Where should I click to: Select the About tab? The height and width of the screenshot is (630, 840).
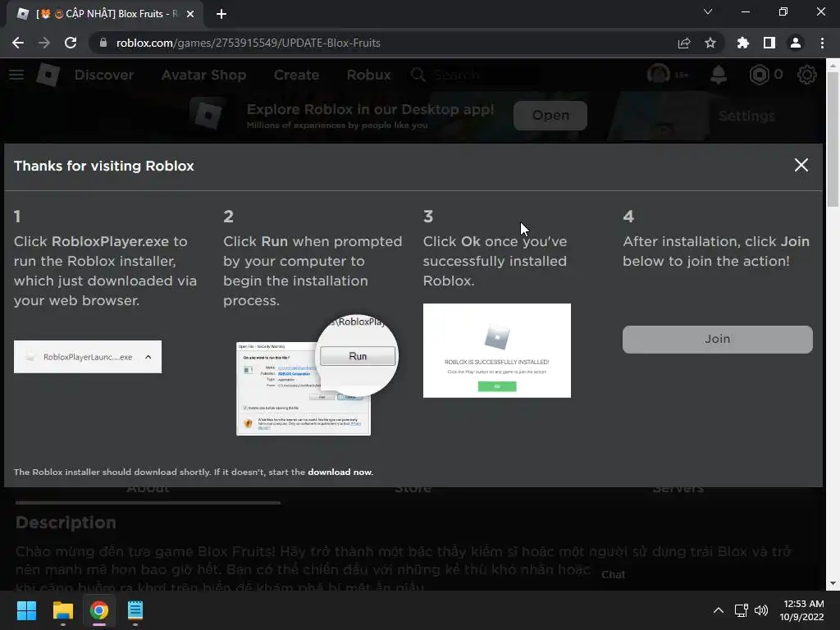tap(148, 490)
